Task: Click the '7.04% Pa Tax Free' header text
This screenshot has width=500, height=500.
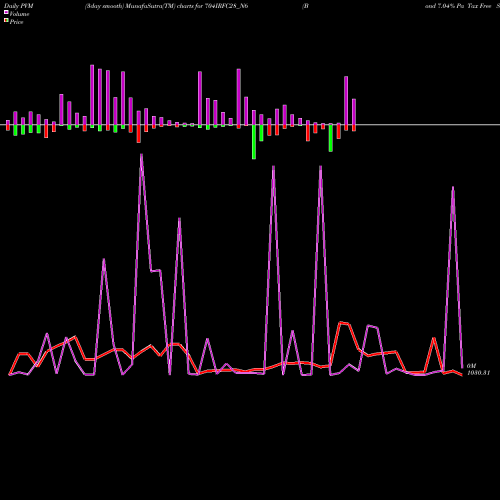Action: pos(464,6)
